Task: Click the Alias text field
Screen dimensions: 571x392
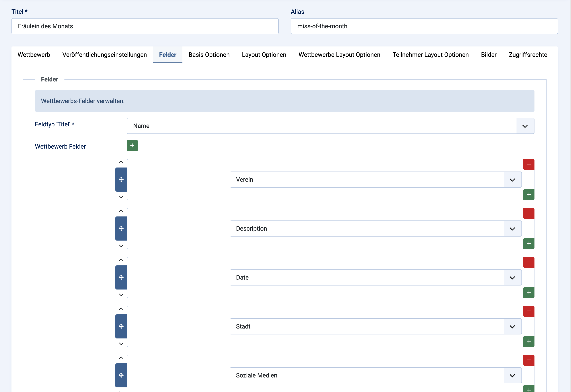Action: [x=424, y=26]
